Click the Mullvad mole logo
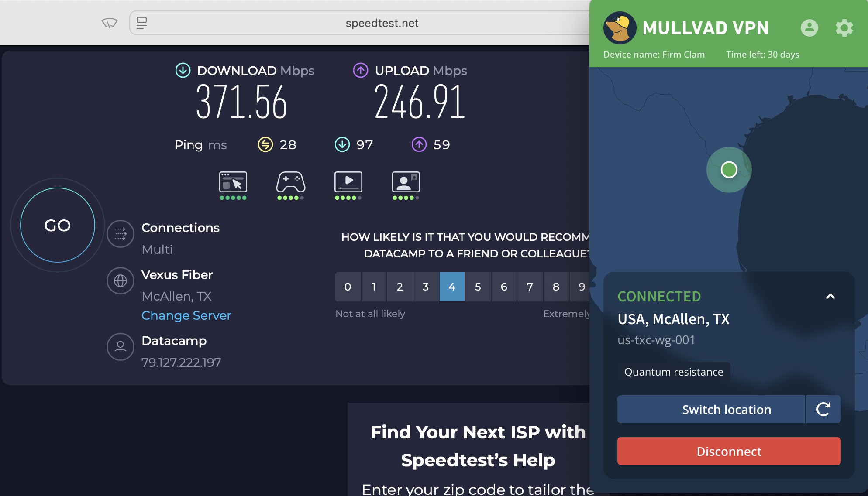Viewport: 868px width, 496px height. pyautogui.click(x=620, y=28)
